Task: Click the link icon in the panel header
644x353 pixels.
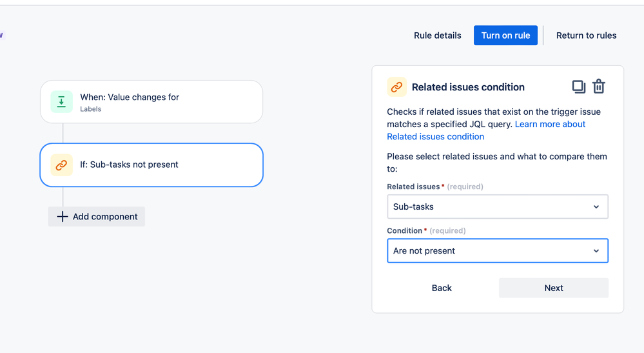Action: coord(396,87)
